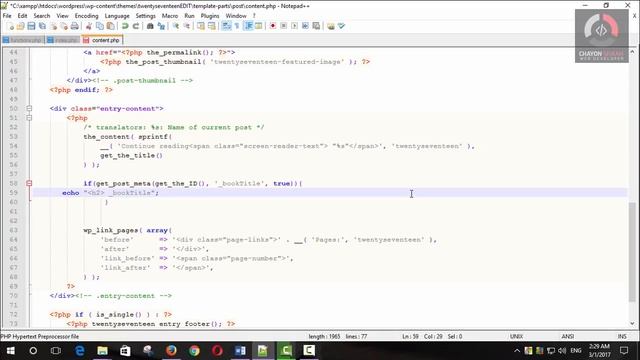Viewport: 640px width, 360px height.
Task: Collapse the fold marker at line 51
Action: pos(29,118)
